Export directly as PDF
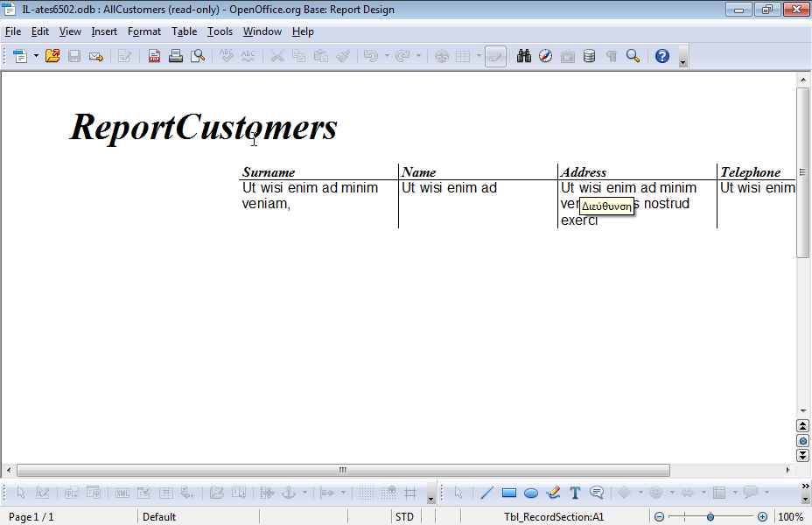Viewport: 812px width, 525px height. [154, 56]
